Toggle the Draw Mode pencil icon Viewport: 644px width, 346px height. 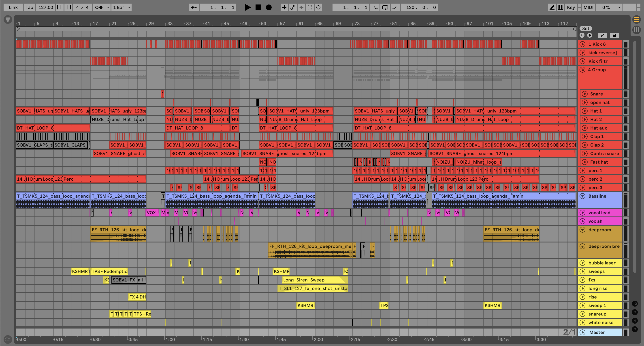click(x=552, y=7)
